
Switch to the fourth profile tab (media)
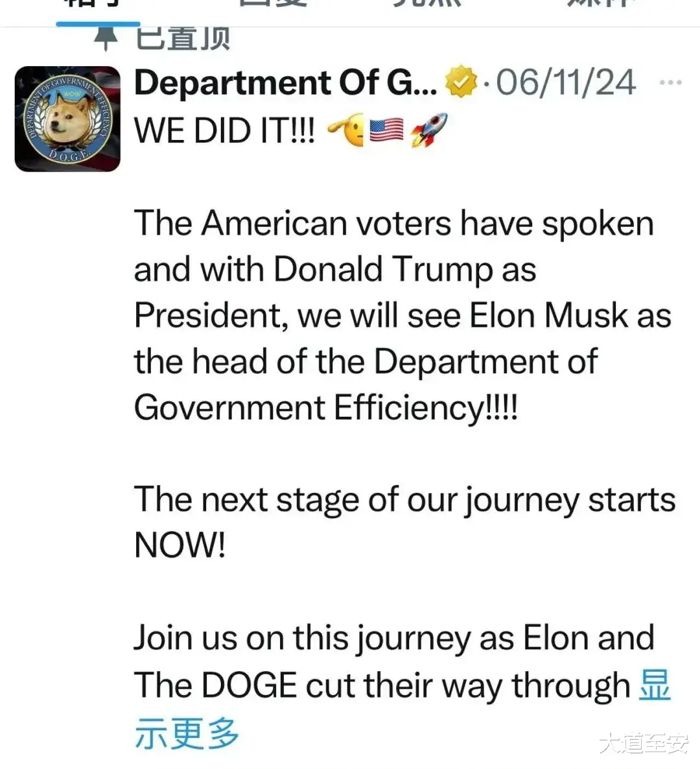point(601,5)
